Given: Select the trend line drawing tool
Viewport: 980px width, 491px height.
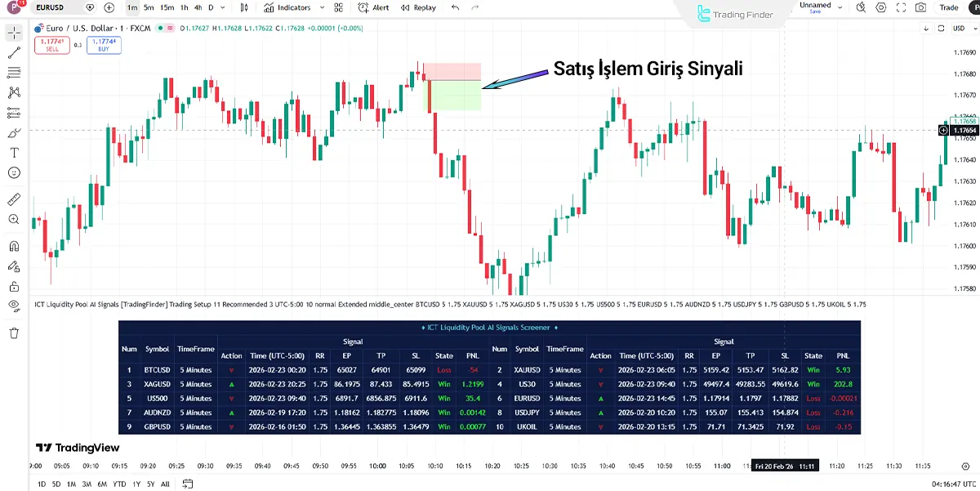Looking at the screenshot, I should (14, 53).
